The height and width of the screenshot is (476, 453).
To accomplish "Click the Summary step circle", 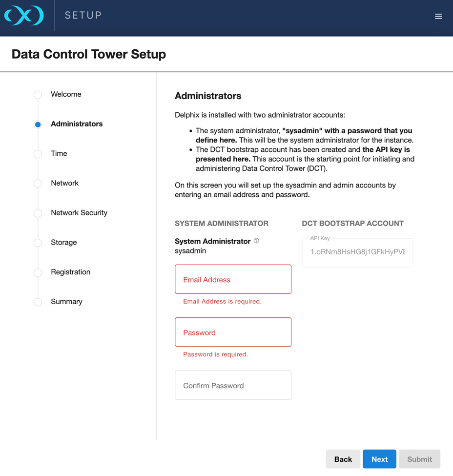I will [38, 302].
